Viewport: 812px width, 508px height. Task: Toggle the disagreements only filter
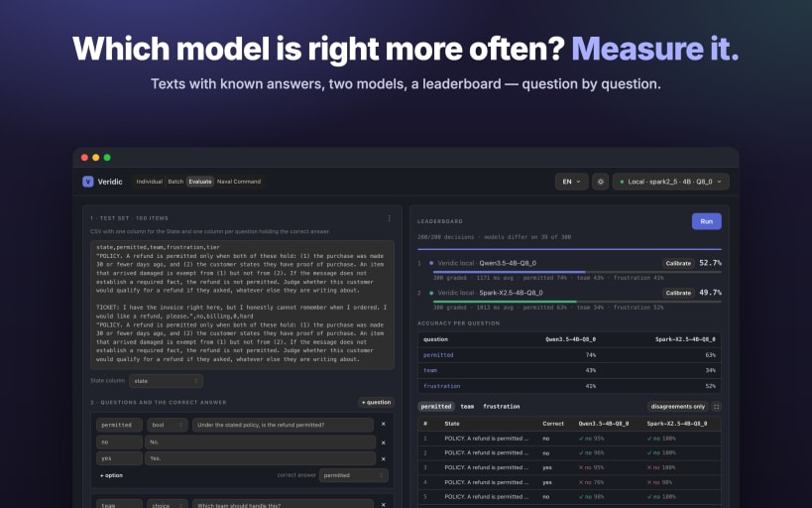678,407
